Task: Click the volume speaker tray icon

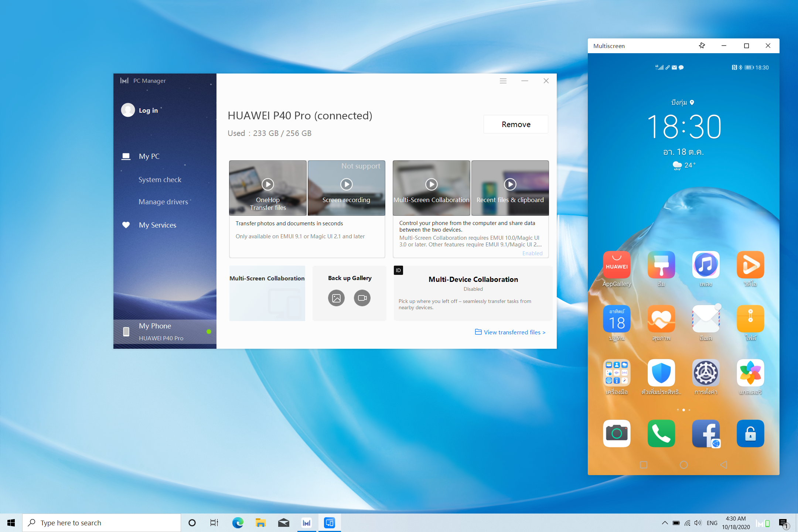Action: [x=698, y=523]
